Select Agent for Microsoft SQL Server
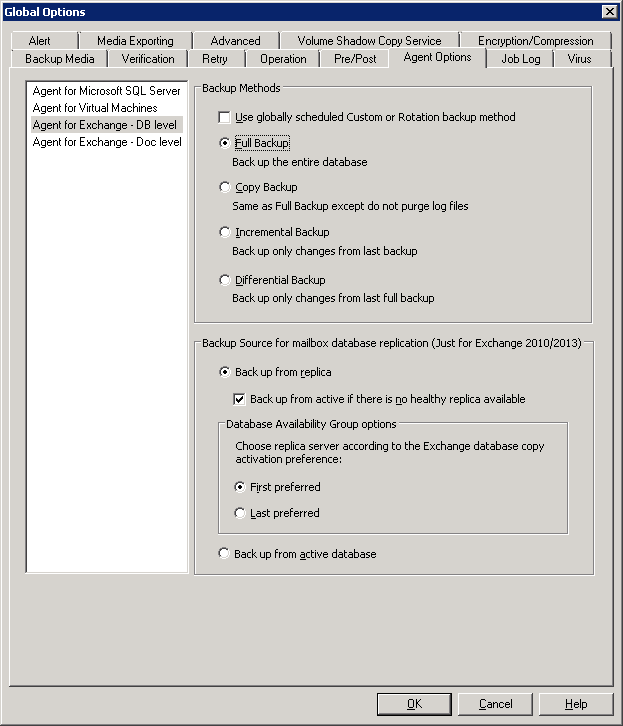Screen dimensions: 623x726 [x=106, y=91]
